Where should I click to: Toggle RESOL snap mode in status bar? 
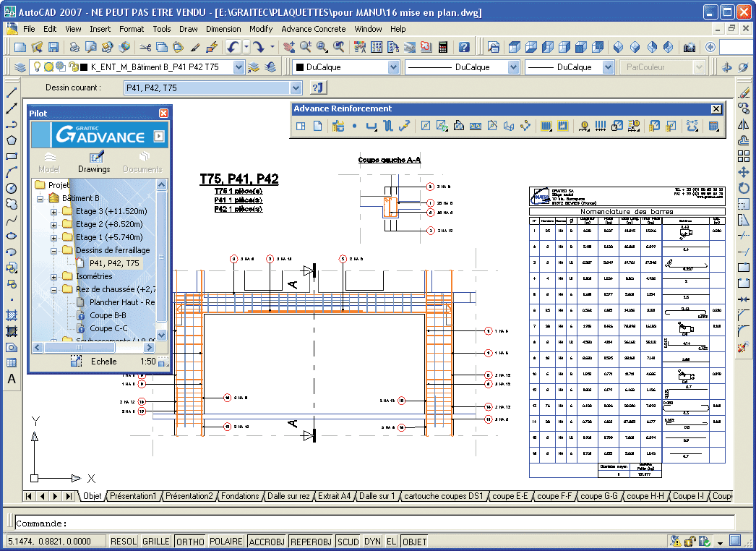coord(124,542)
